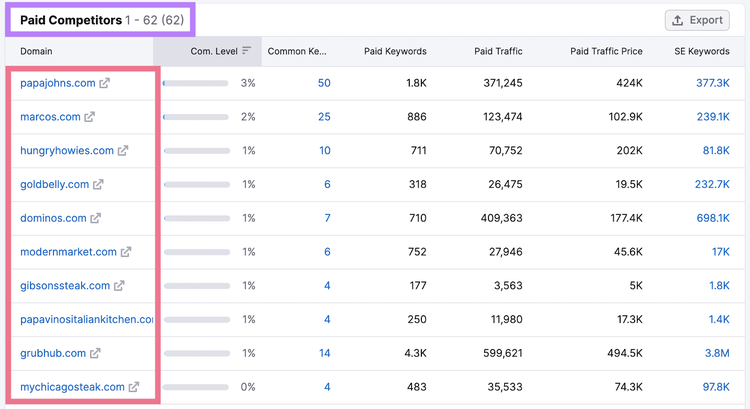This screenshot has width=750, height=409.
Task: Click papajohns.com competition level bar
Action: point(196,83)
